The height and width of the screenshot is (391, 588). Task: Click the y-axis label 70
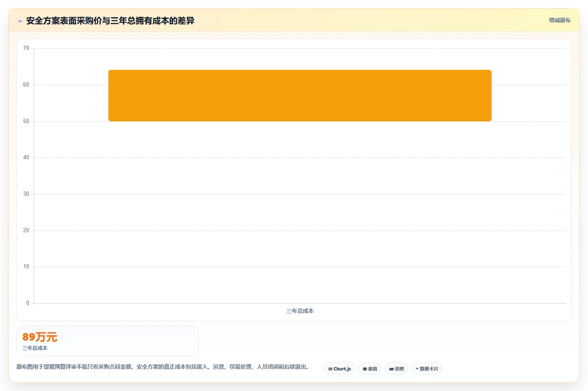coord(26,48)
